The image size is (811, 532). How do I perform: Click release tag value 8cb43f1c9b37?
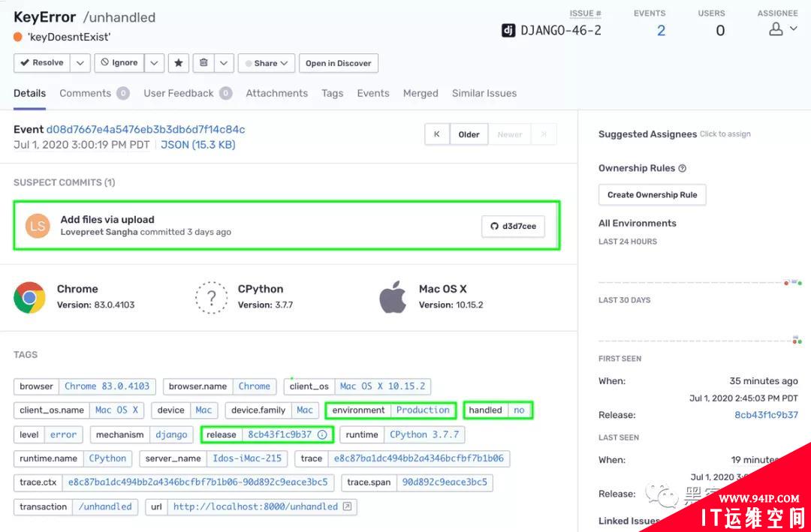click(280, 434)
